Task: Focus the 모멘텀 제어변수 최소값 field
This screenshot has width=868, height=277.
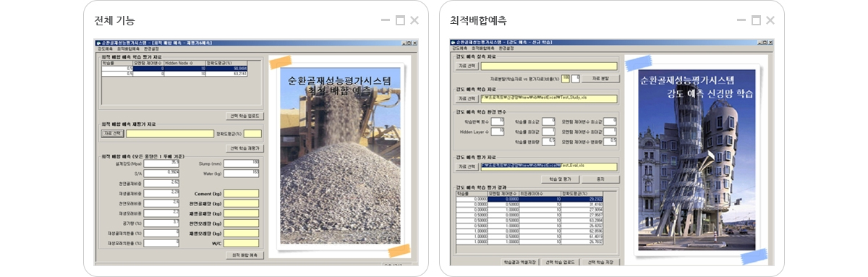Action: click(610, 121)
